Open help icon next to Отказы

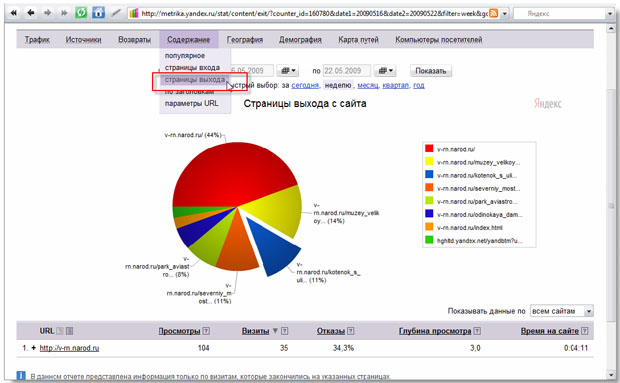(351, 331)
